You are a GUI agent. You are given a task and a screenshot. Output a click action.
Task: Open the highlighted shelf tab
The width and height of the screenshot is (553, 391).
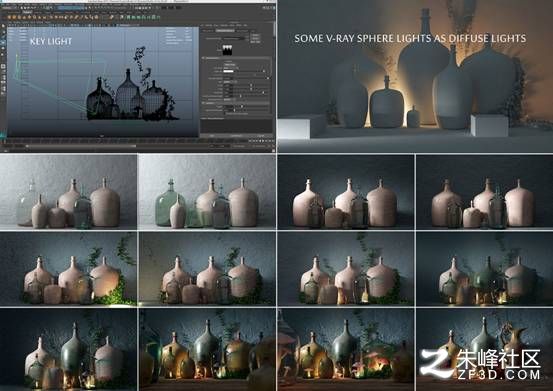pyautogui.click(x=27, y=12)
